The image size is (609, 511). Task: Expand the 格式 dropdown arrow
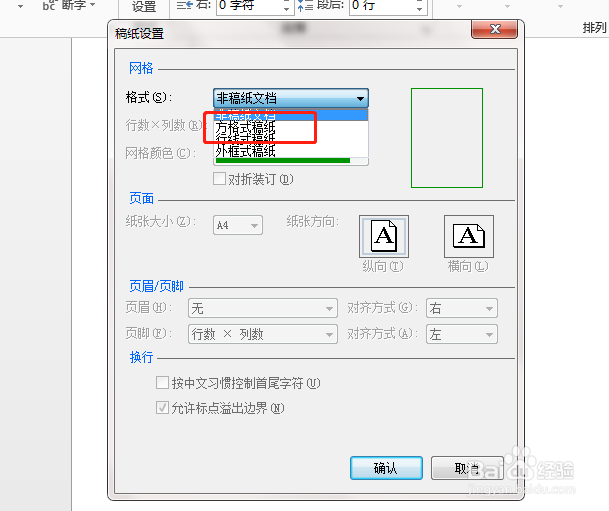coord(360,99)
